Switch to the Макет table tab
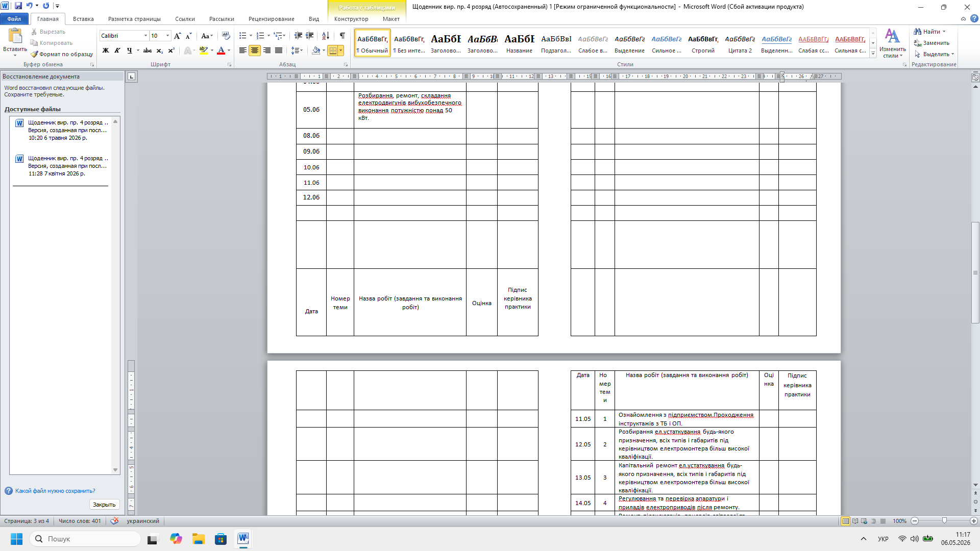This screenshot has width=980, height=551. click(391, 19)
